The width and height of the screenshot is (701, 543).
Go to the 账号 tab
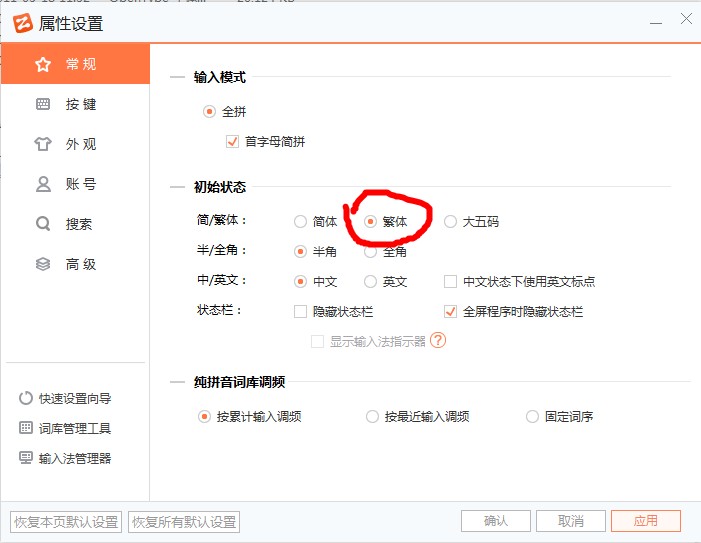pyautogui.click(x=75, y=184)
